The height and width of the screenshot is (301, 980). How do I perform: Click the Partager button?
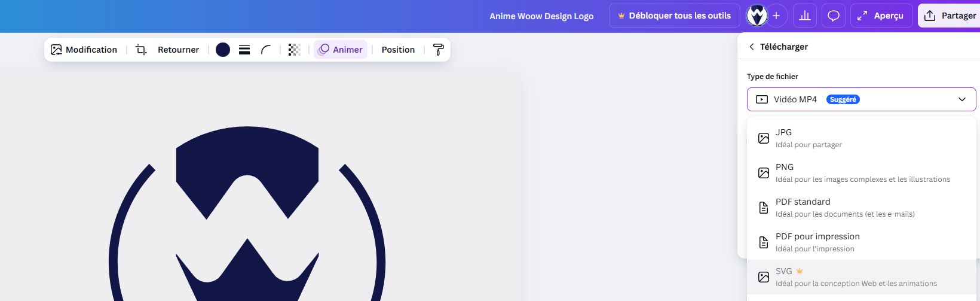tap(950, 16)
